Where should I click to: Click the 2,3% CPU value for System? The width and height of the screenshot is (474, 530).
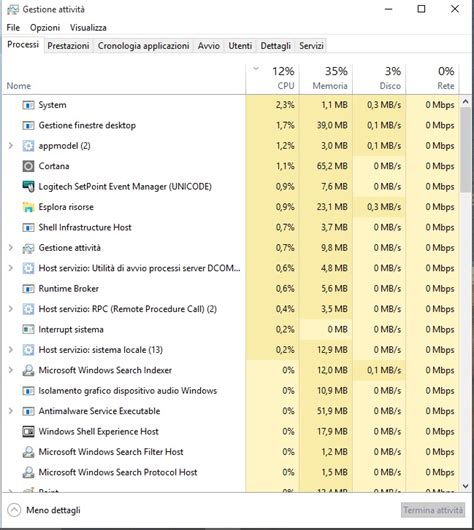click(x=285, y=105)
